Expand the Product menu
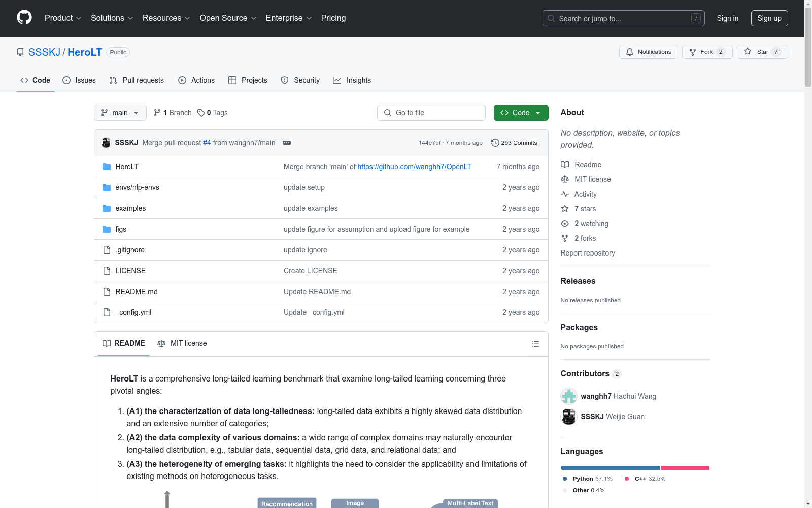 pos(63,18)
